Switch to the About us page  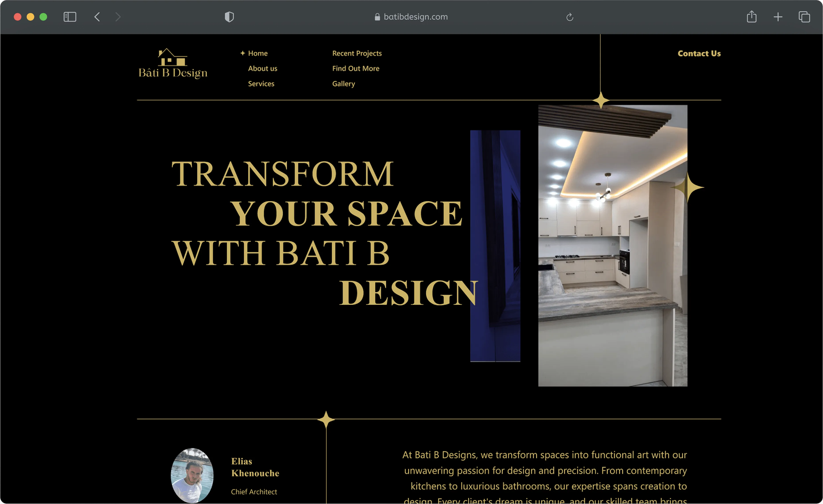click(263, 68)
